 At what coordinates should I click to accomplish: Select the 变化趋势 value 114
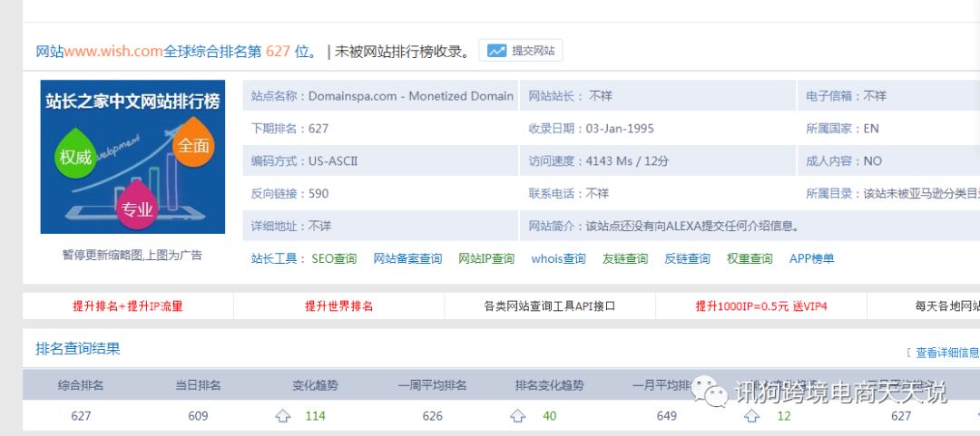pyautogui.click(x=315, y=416)
